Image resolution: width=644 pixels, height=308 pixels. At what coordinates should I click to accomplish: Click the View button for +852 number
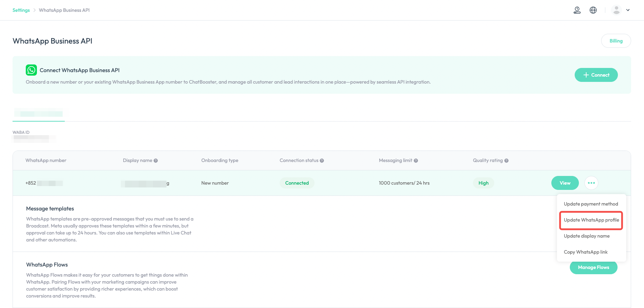click(565, 183)
